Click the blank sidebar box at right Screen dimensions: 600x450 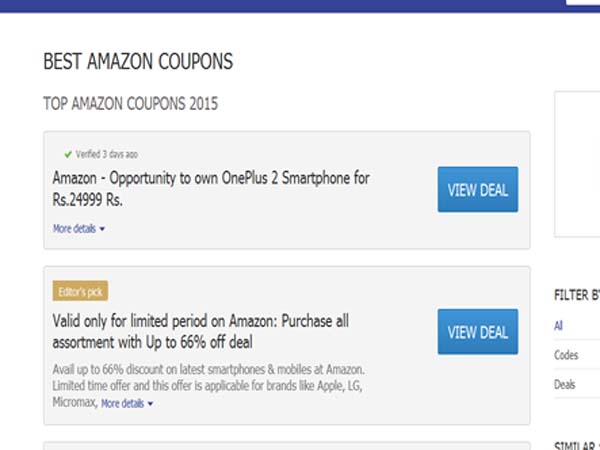tap(577, 165)
